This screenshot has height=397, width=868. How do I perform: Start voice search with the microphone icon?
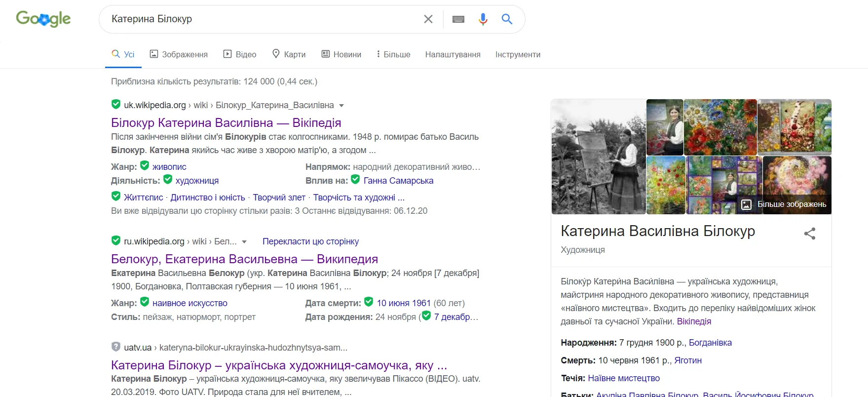click(x=483, y=19)
